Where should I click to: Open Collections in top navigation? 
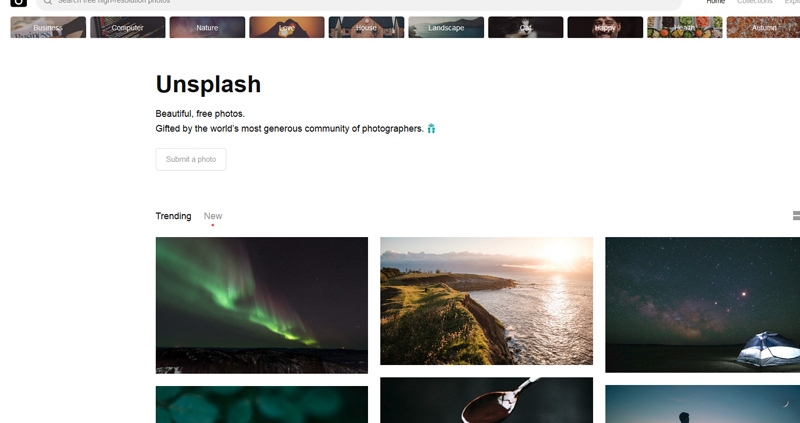(755, 2)
